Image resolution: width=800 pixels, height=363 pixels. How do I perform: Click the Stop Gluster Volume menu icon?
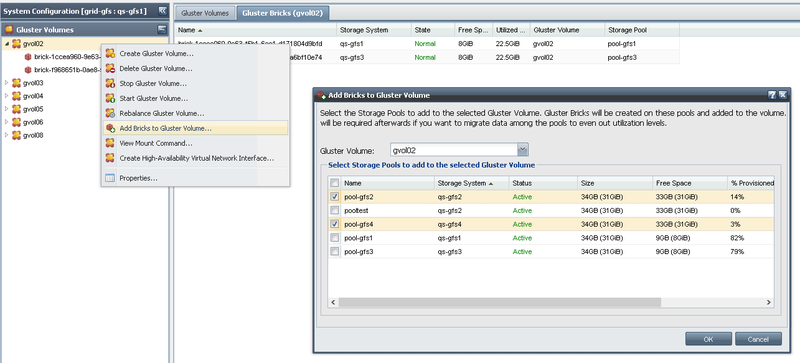click(110, 83)
